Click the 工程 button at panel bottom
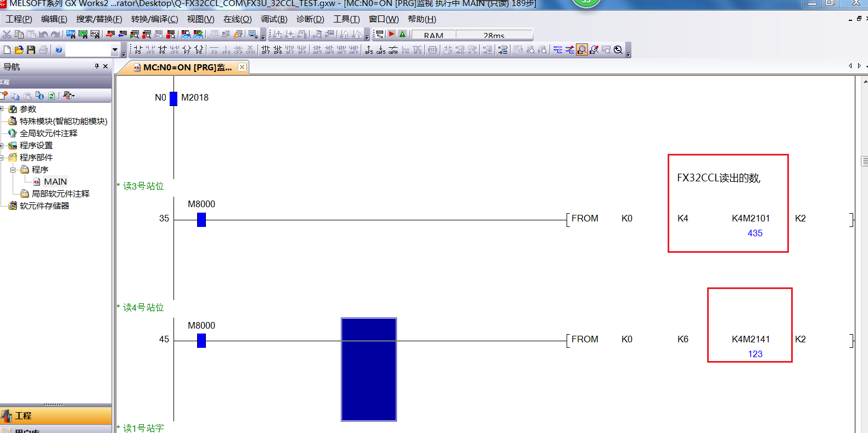This screenshot has height=433, width=868. pos(23,415)
